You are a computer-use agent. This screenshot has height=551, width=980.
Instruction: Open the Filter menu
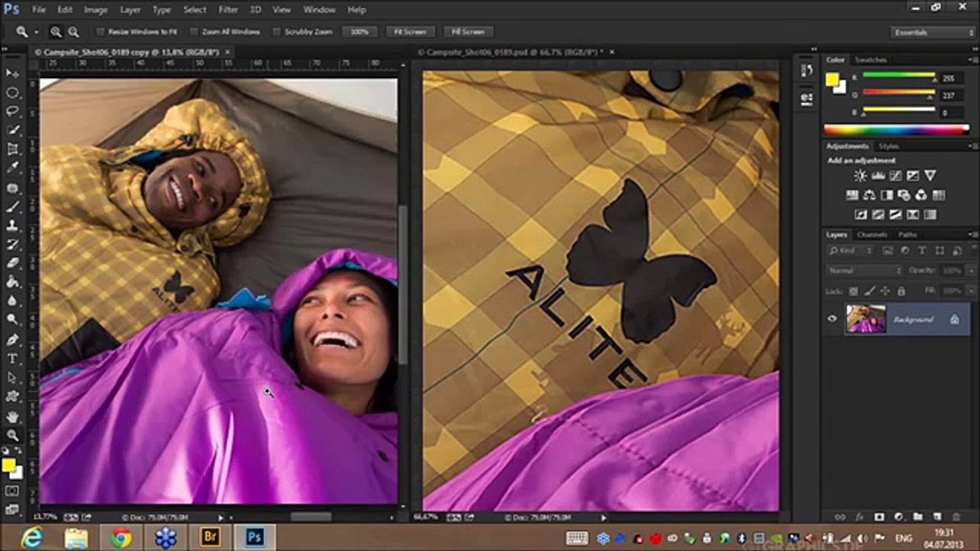(228, 10)
